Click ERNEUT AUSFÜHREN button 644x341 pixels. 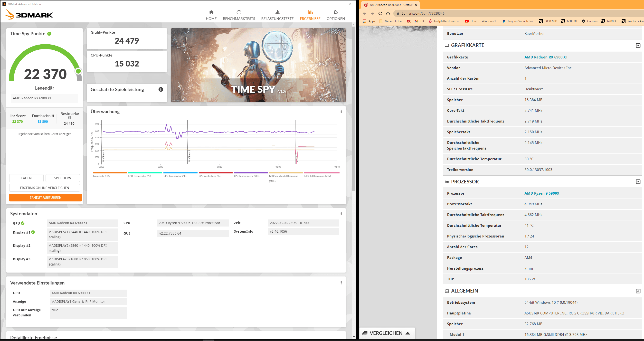click(46, 198)
